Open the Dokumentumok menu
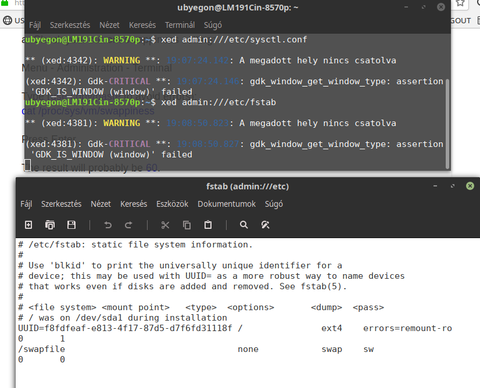Viewport: 480px width, 388px height. click(x=227, y=204)
